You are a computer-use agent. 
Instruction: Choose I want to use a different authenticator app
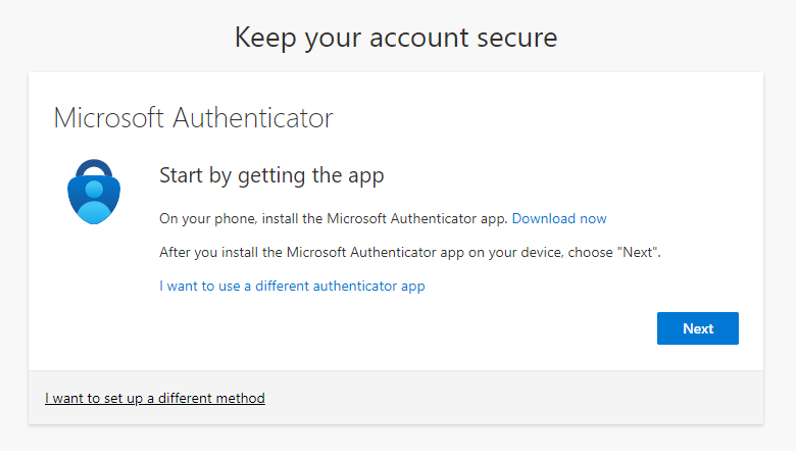[292, 286]
